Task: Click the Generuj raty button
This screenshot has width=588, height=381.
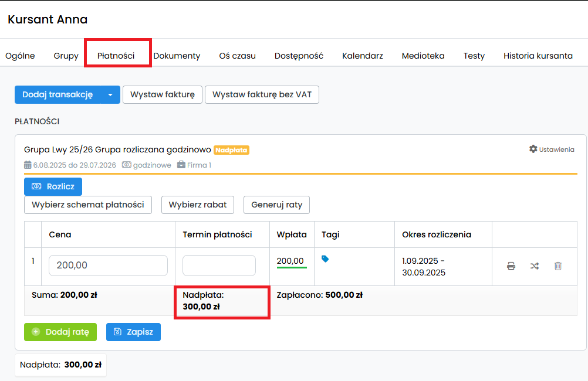Action: tap(276, 205)
